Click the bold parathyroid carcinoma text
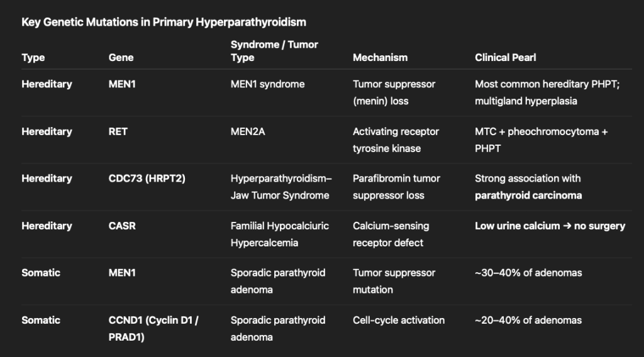Screen dimensions: 644x357 (528, 195)
